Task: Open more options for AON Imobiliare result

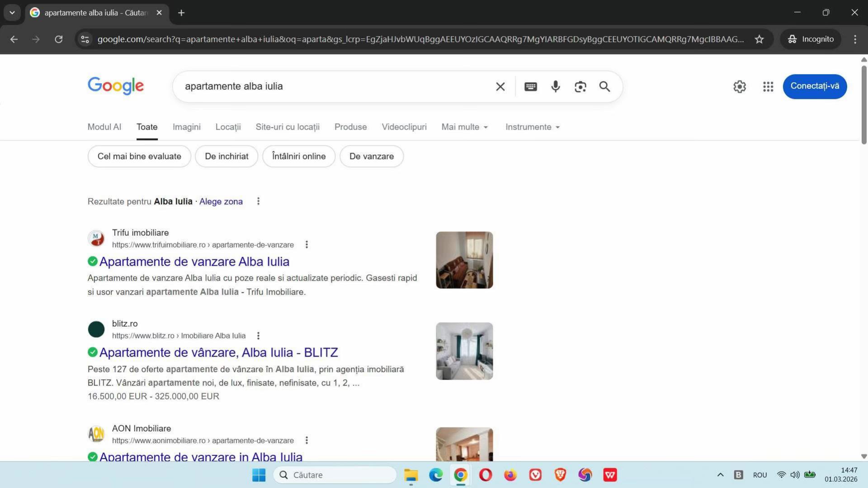Action: coord(307,440)
